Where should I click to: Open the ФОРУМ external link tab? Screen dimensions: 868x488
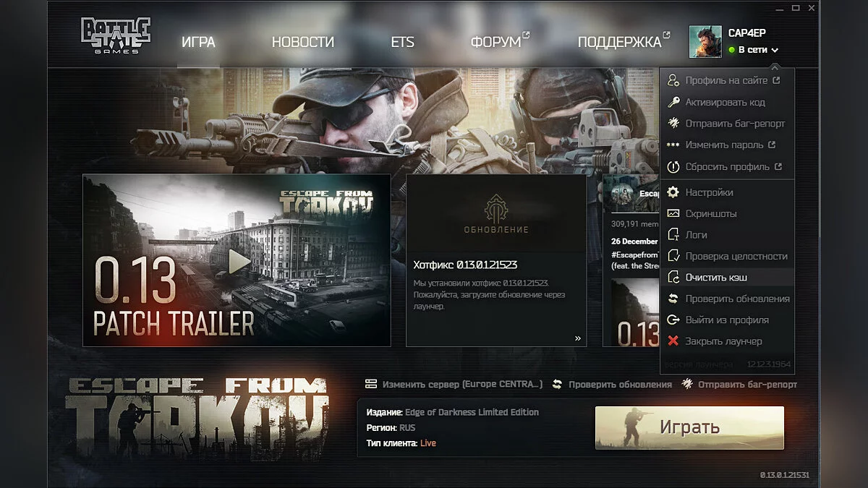click(x=495, y=42)
